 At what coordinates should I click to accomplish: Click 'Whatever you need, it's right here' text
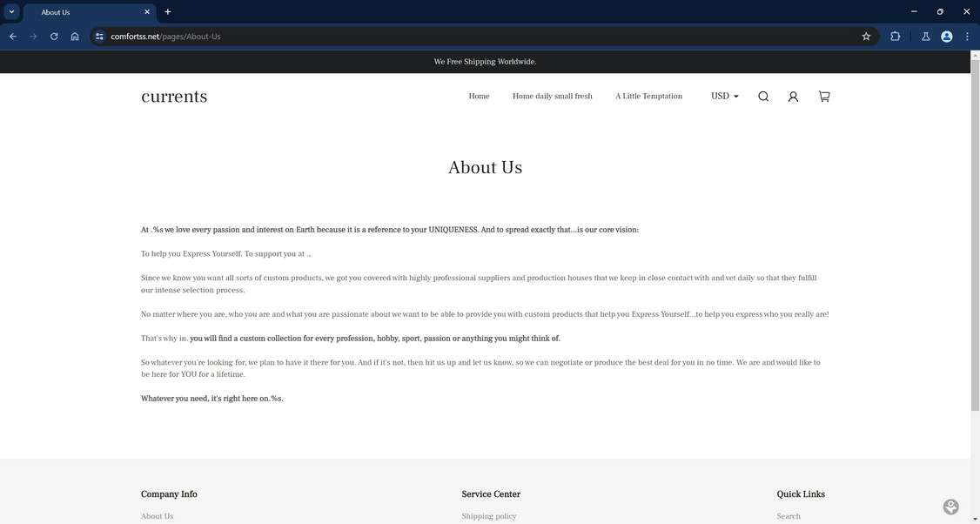click(x=211, y=399)
